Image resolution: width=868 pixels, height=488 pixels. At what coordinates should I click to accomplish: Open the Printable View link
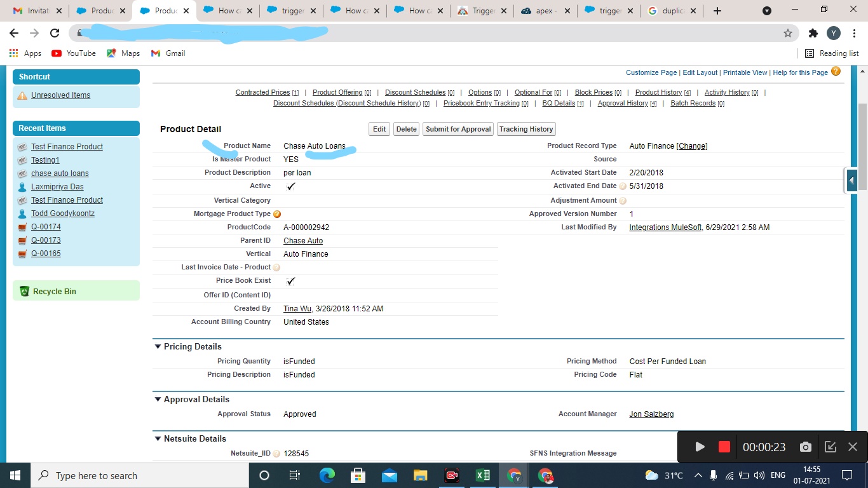[x=745, y=73]
